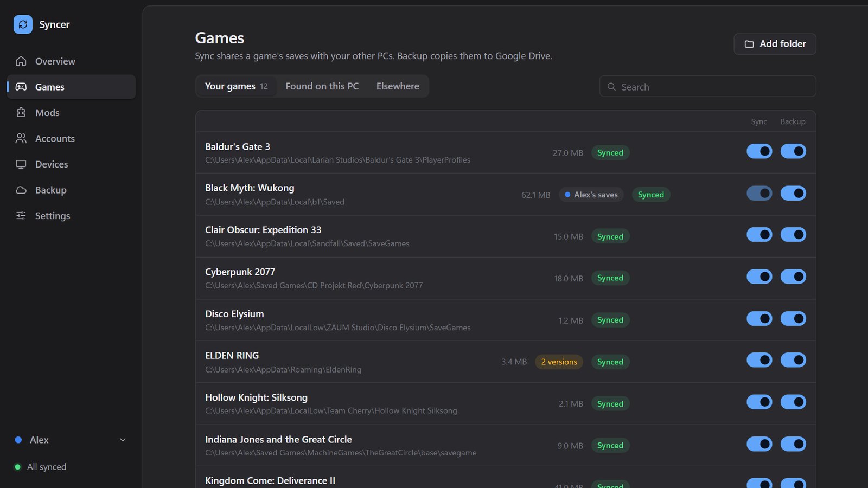
Task: Click the All synced status text
Action: pyautogui.click(x=47, y=467)
